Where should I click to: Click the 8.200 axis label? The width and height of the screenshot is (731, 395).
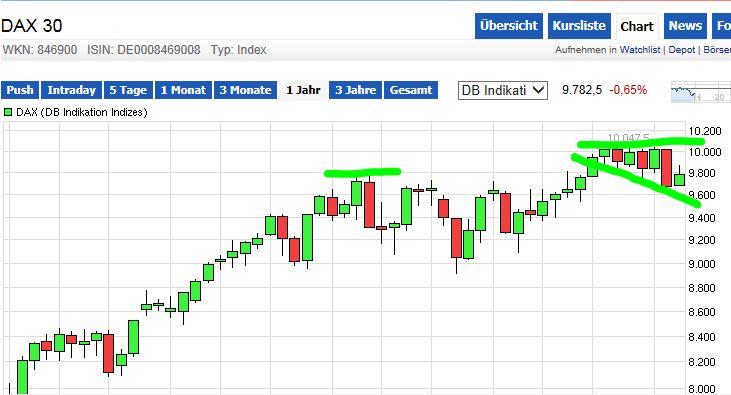point(702,362)
